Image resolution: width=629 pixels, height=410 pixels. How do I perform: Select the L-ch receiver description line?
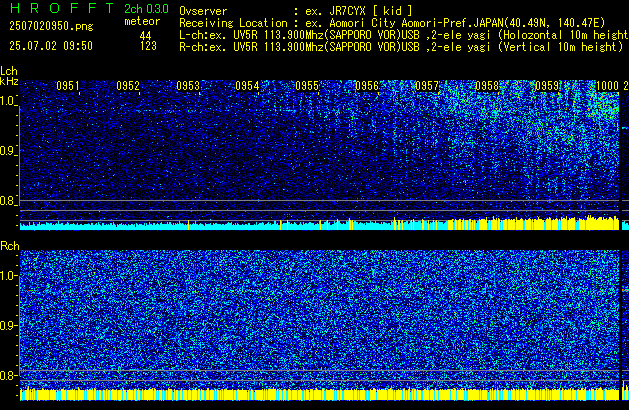(404, 35)
